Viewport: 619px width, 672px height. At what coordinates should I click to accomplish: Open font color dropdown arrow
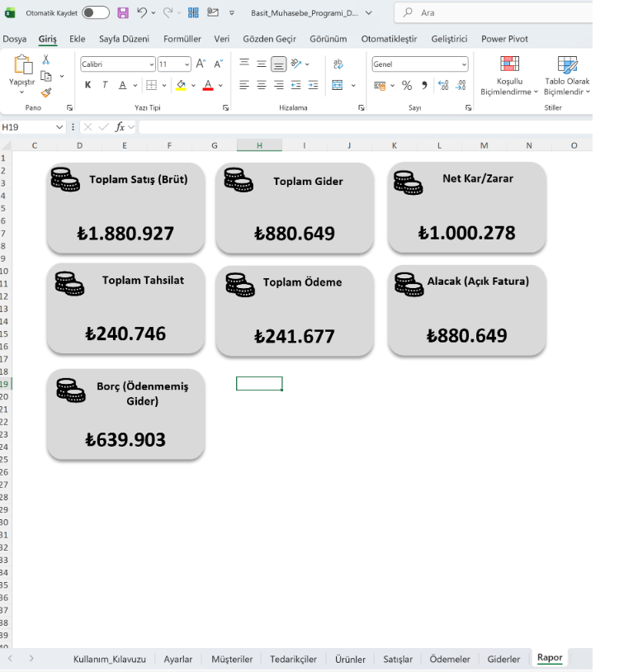pos(220,85)
